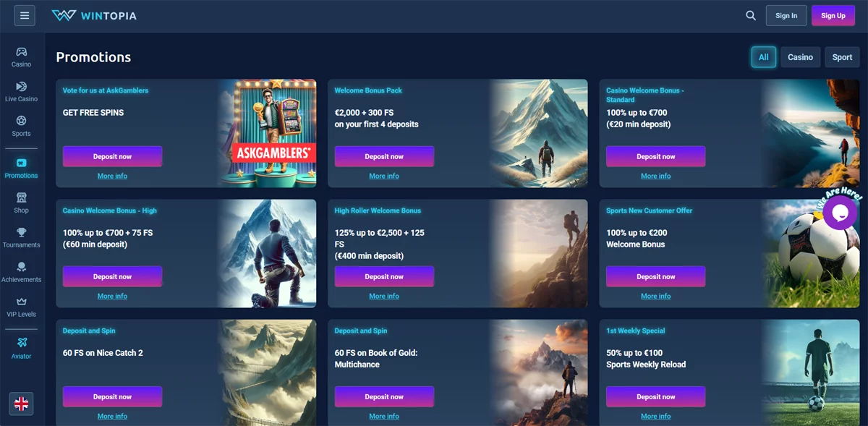The image size is (868, 426).
Task: Open More info for Welcome Bonus Pack
Action: coord(384,176)
